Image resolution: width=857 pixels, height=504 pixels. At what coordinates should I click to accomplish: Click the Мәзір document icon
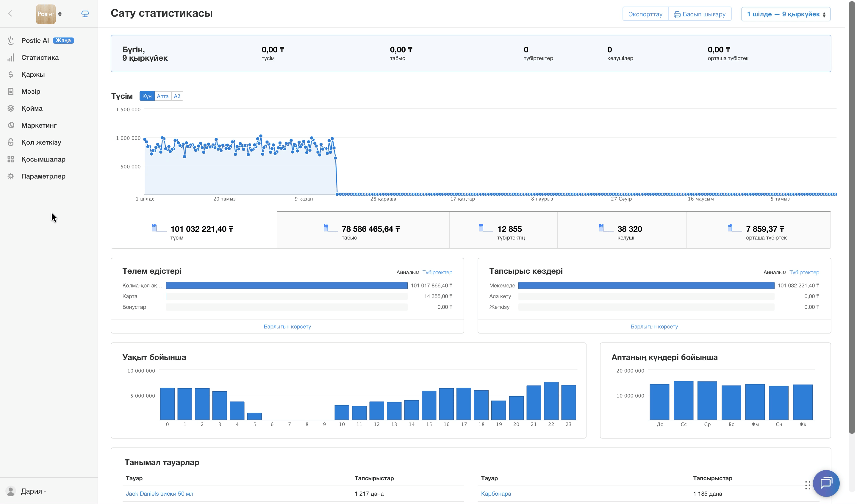pyautogui.click(x=11, y=91)
